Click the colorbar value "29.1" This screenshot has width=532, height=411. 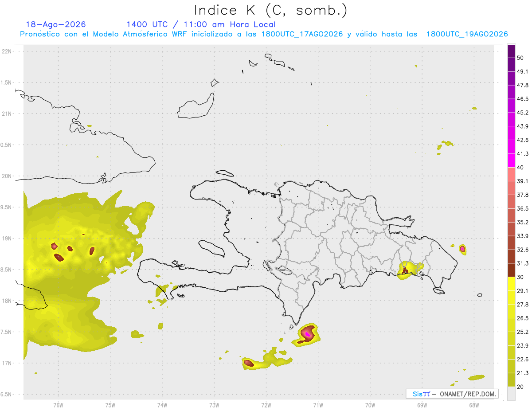(x=523, y=291)
